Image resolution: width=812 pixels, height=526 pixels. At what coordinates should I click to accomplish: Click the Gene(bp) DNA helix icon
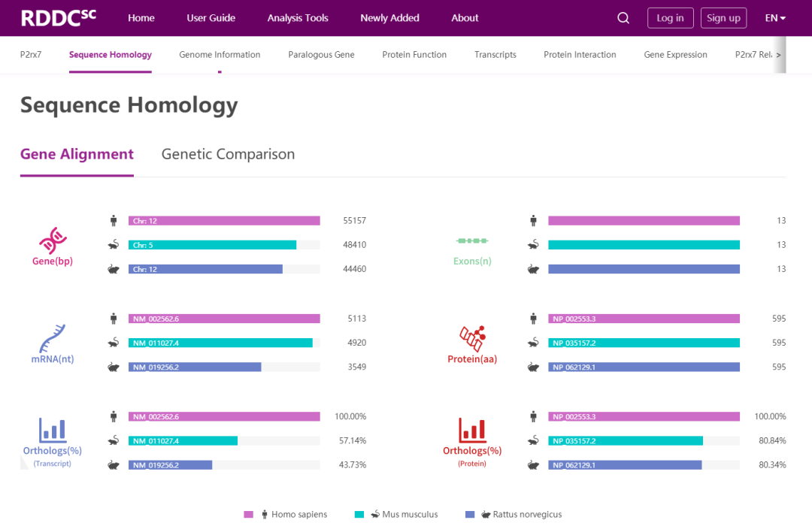(53, 240)
